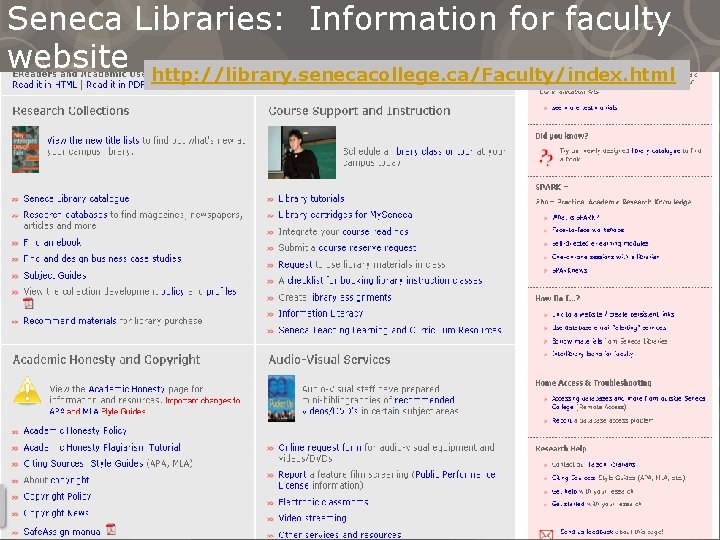Click Submit a course reserve request
The image size is (720, 540).
click(347, 248)
